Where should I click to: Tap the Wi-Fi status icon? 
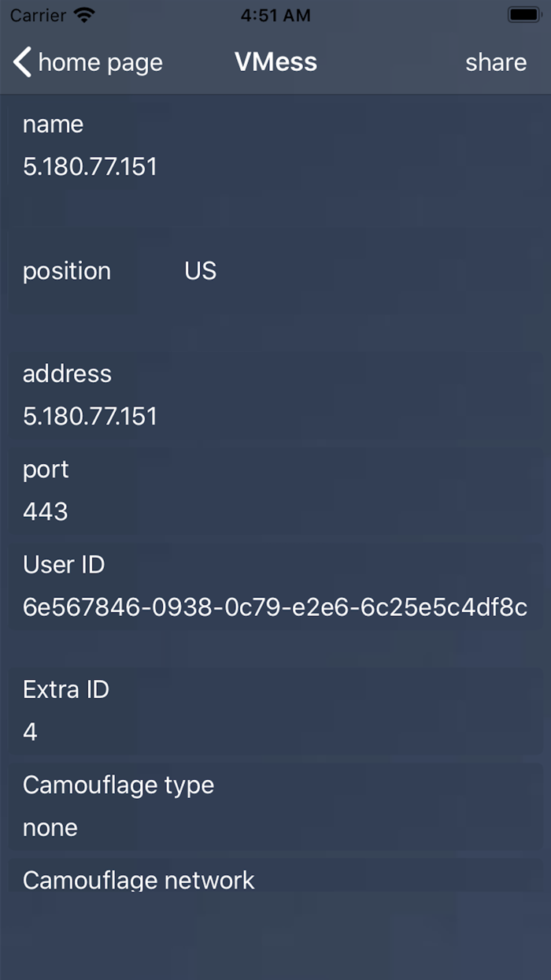83,15
